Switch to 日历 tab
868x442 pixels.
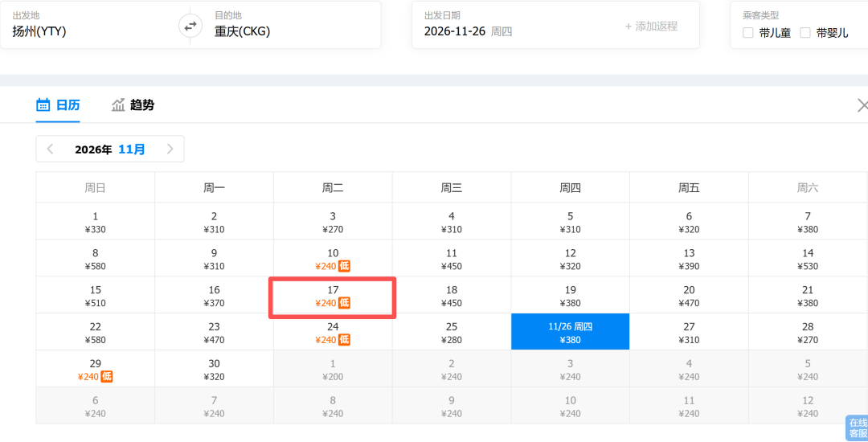point(58,105)
